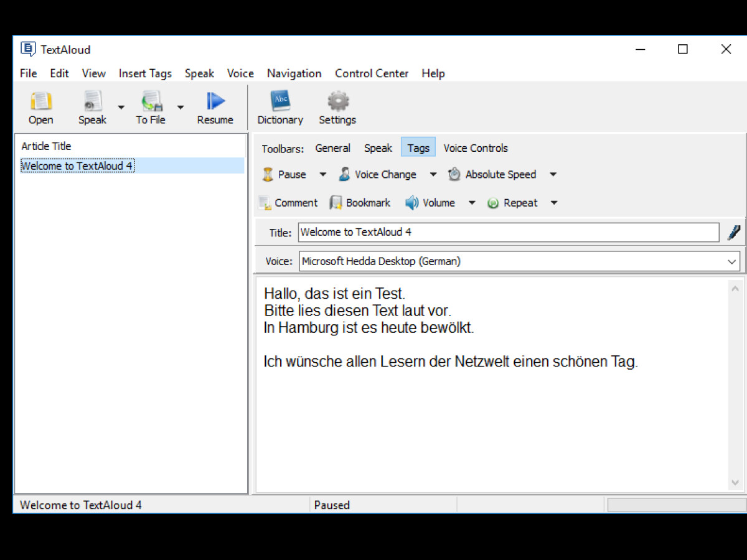This screenshot has width=747, height=560.
Task: Toggle the General toolbar on
Action: (332, 148)
